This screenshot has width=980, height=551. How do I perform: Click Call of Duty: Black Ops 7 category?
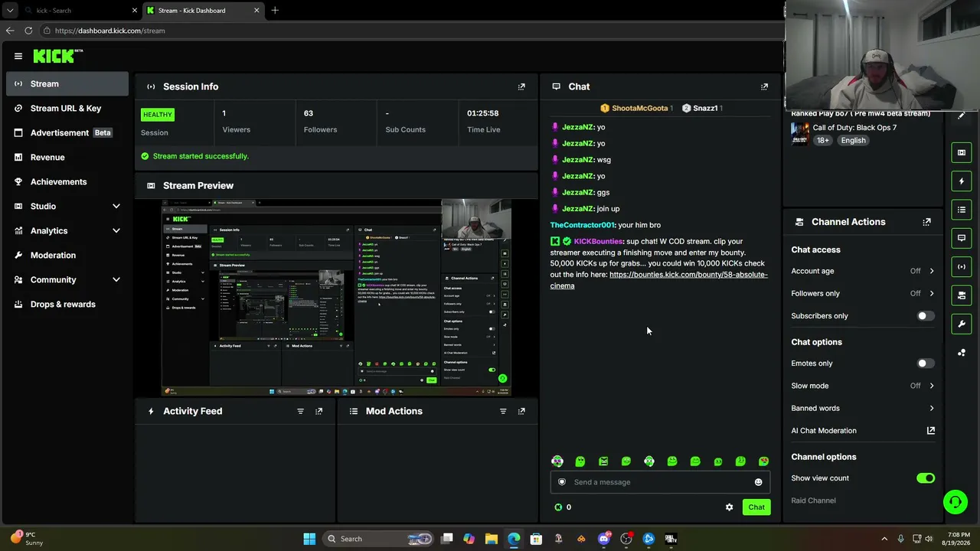point(854,128)
